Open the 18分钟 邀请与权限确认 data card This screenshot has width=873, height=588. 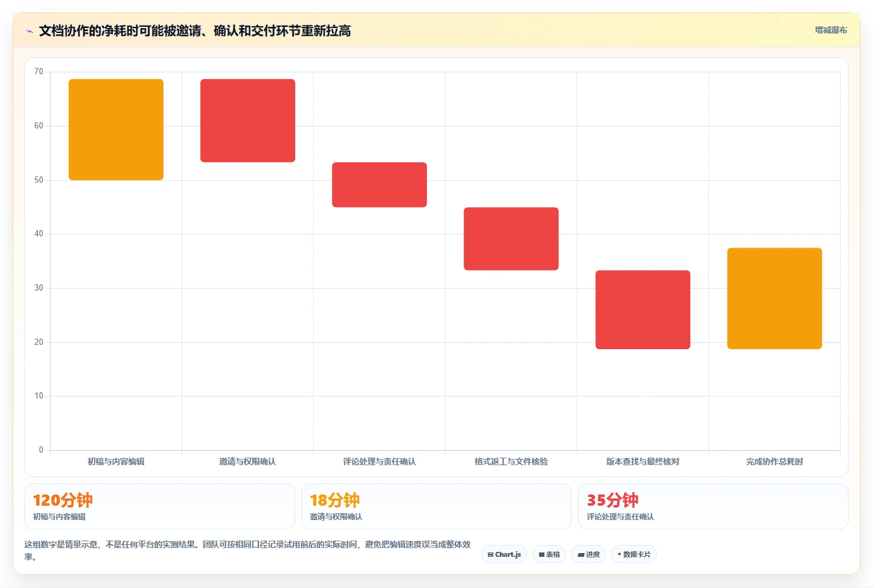436,506
